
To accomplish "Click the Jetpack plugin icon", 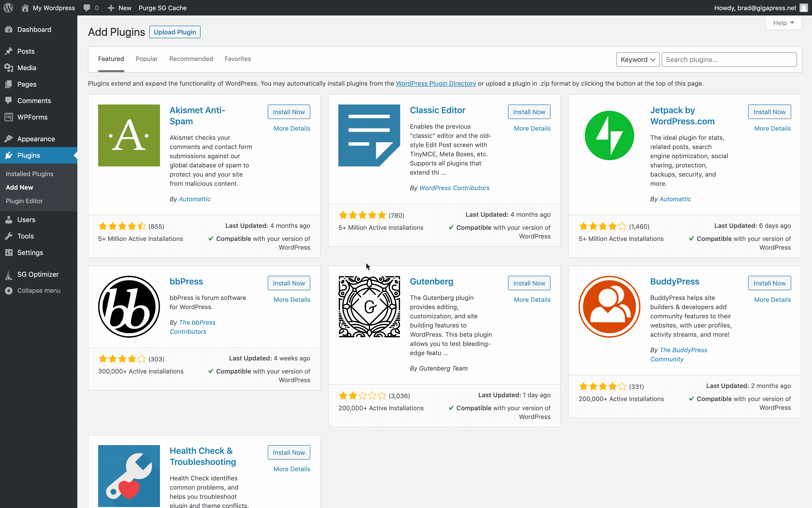I will coord(609,135).
